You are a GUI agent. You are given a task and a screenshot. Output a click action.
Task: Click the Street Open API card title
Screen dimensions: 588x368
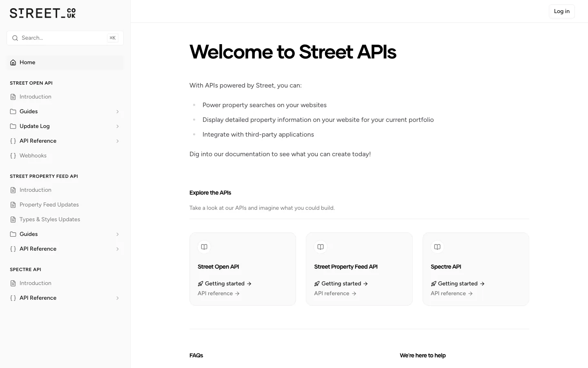(218, 267)
